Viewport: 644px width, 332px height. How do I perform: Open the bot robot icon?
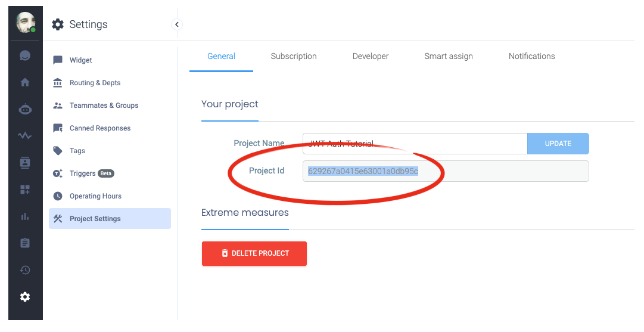(25, 109)
